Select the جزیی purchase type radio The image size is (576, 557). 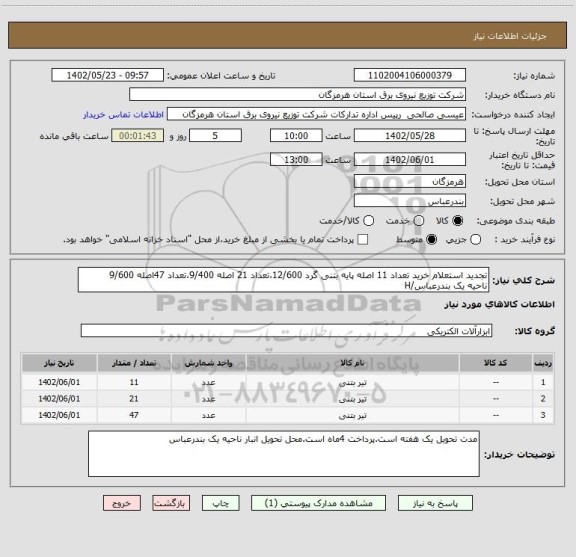pos(475,240)
